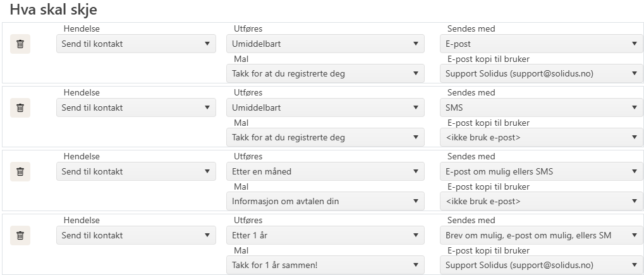Open the Utføres dropdown in the SMS row
This screenshot has width=644, height=275.
(325, 107)
